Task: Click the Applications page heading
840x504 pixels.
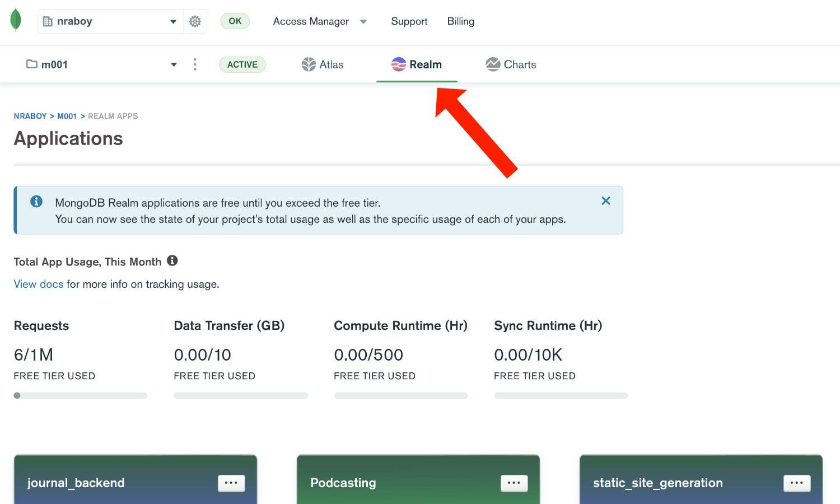Action: coord(68,138)
